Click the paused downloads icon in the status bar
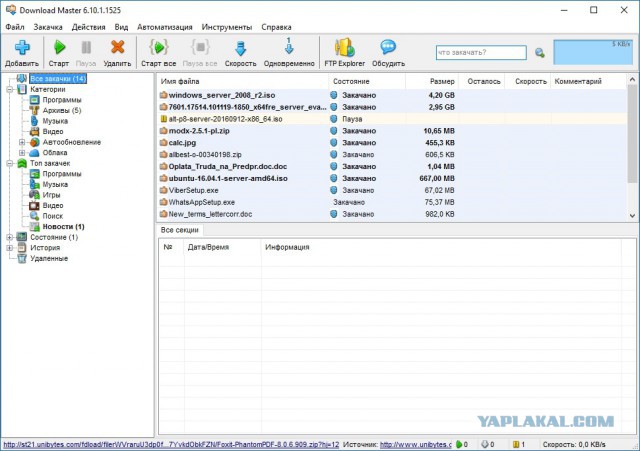 [x=516, y=444]
